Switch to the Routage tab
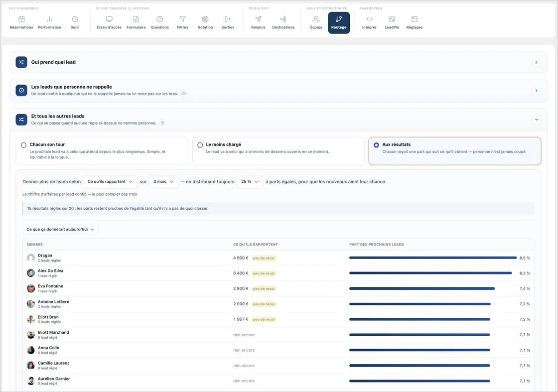 click(339, 23)
